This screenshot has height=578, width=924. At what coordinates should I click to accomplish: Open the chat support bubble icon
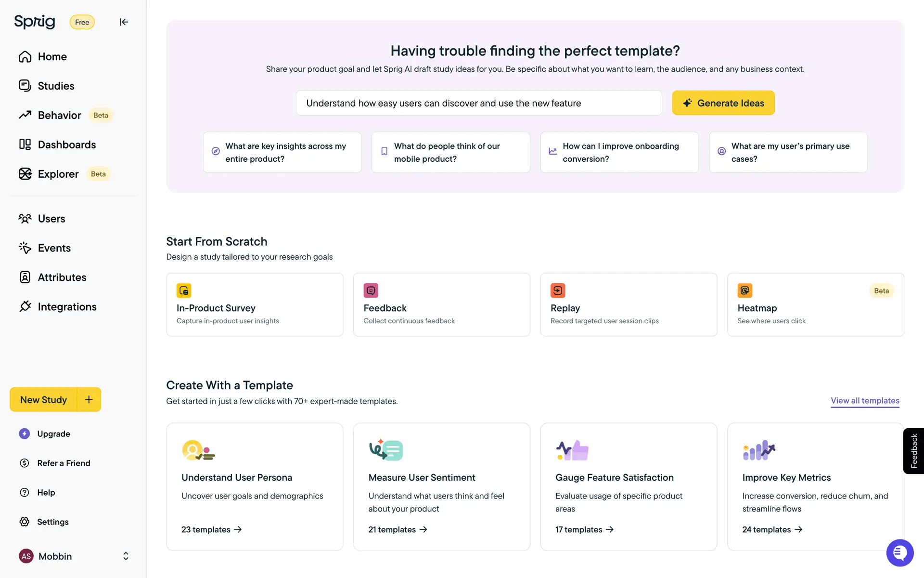click(899, 552)
